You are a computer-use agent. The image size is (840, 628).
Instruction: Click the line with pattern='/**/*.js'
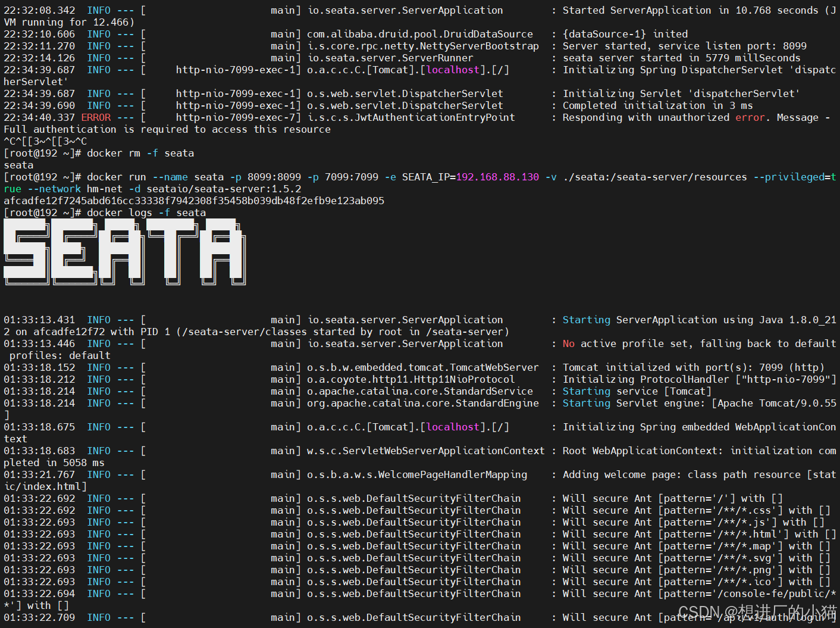414,522
